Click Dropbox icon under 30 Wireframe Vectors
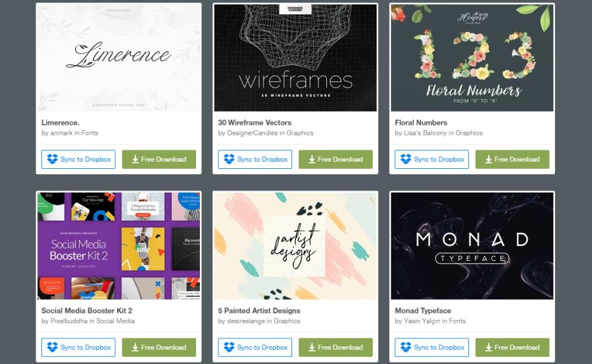The height and width of the screenshot is (364, 592). tap(229, 159)
